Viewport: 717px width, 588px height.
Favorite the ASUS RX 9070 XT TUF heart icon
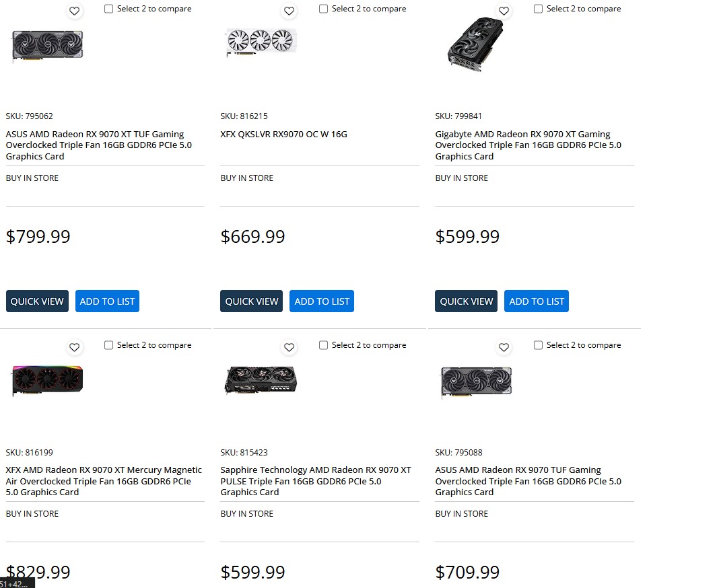click(x=75, y=11)
